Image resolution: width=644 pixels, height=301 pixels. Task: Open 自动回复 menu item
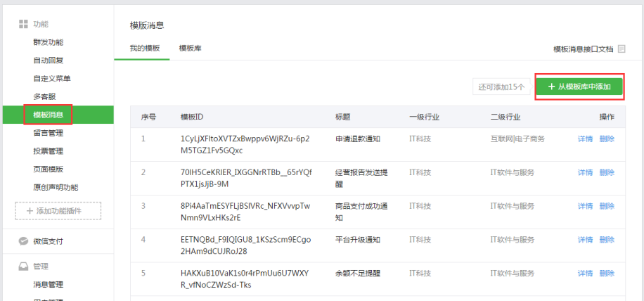tap(48, 60)
